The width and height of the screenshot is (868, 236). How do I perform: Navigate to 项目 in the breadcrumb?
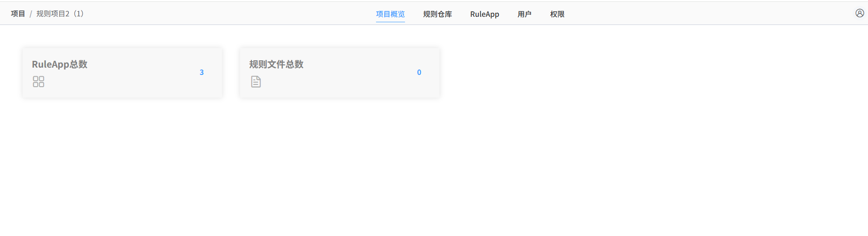click(x=18, y=14)
